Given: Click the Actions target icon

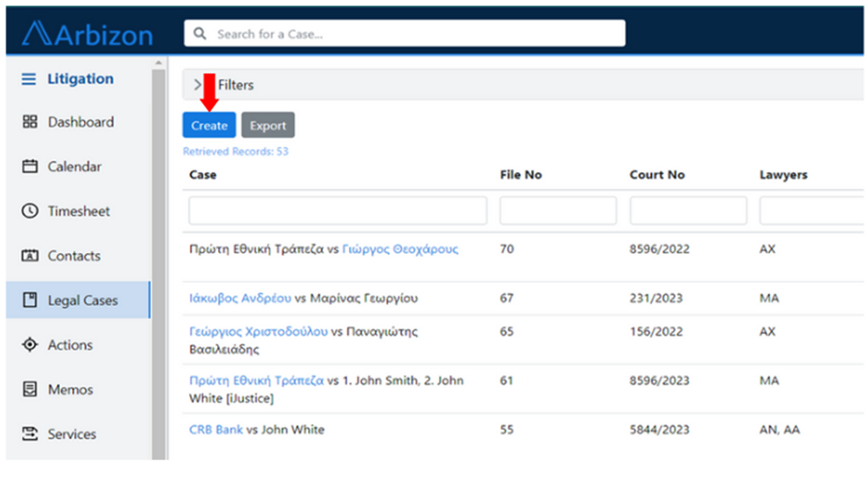Looking at the screenshot, I should 30,346.
